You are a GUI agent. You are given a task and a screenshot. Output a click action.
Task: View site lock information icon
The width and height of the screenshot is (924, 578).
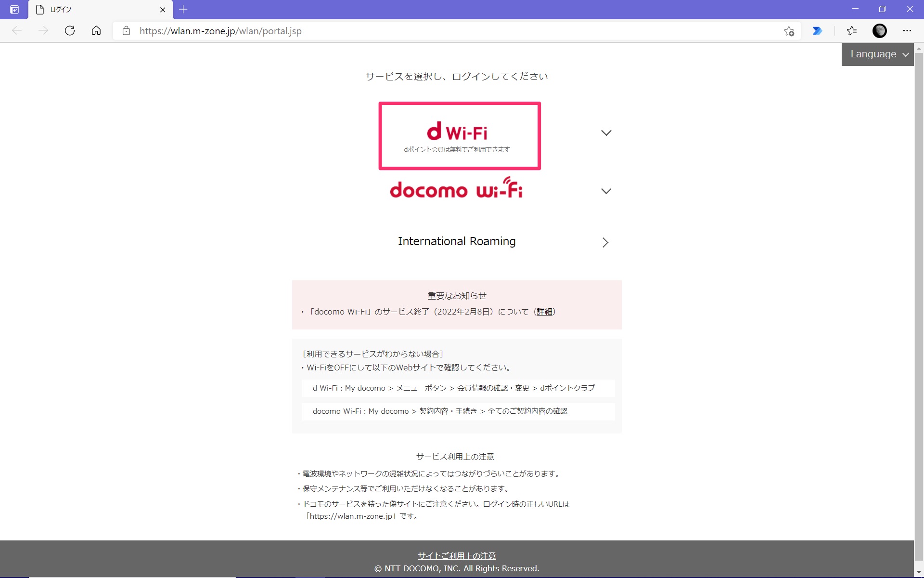(x=126, y=31)
